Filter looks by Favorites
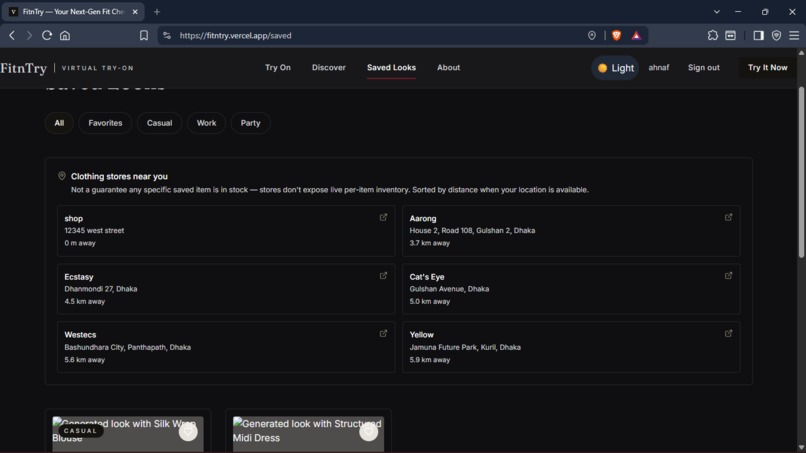The image size is (806, 453). (105, 123)
